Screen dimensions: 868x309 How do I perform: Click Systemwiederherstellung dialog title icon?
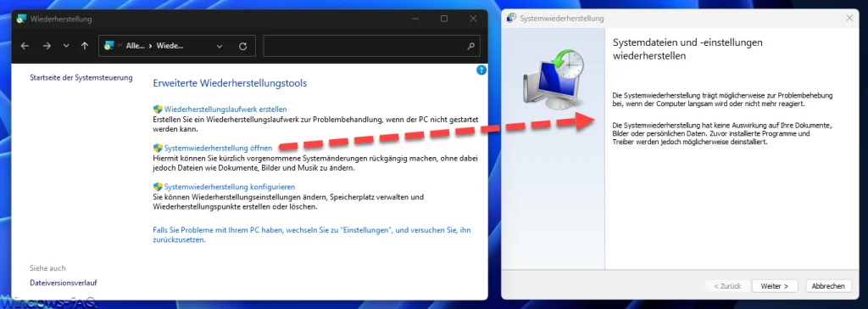[x=512, y=19]
